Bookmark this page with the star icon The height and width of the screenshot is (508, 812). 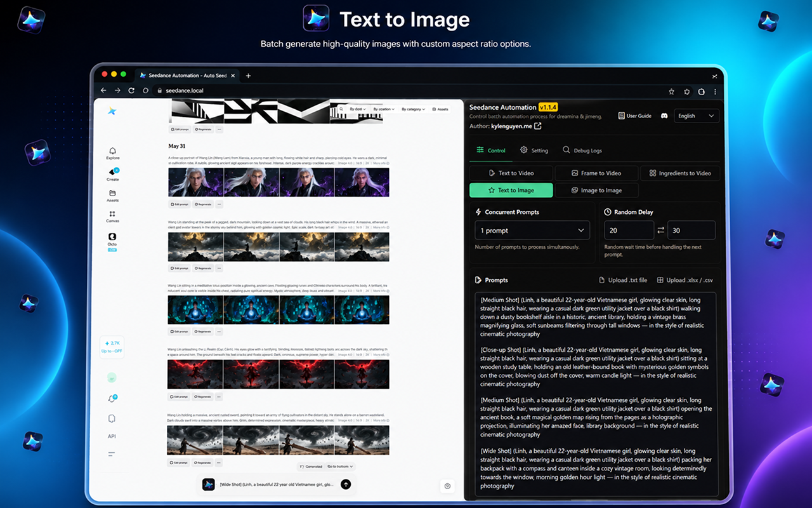pos(672,91)
